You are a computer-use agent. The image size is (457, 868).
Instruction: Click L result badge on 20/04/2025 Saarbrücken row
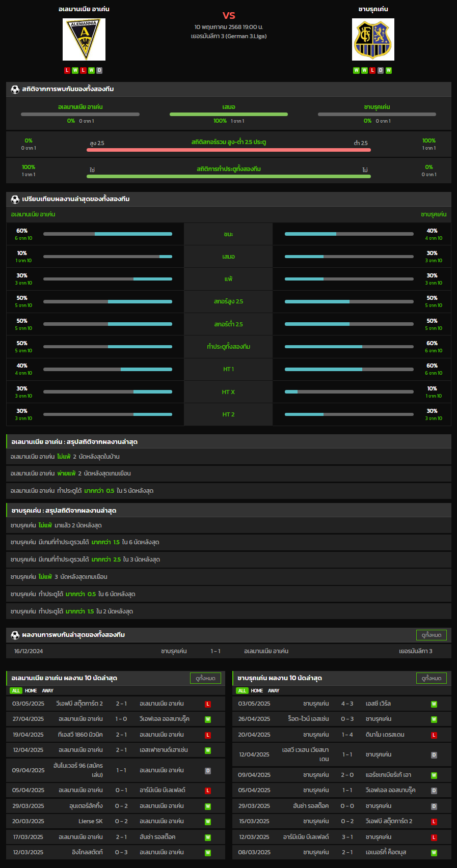point(434,735)
